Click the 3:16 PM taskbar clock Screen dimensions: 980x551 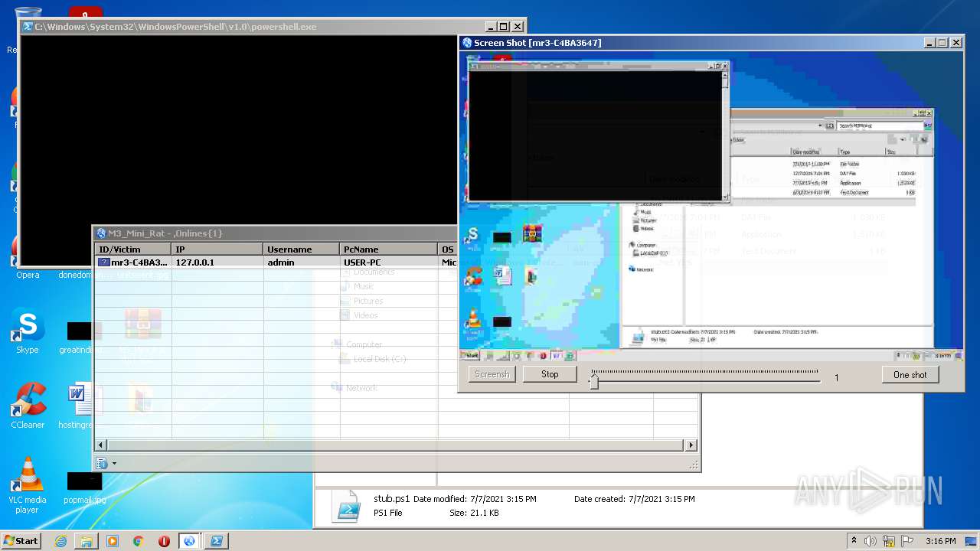[940, 541]
